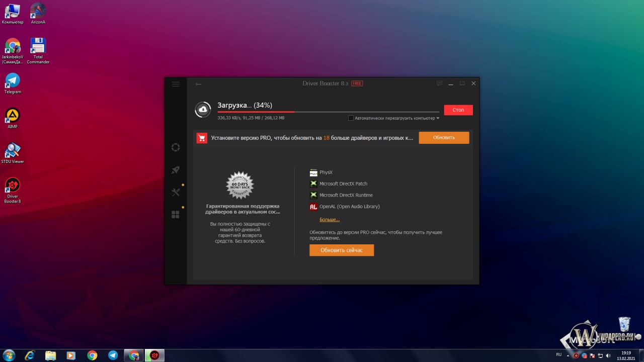Open the Больше... link
The width and height of the screenshot is (644, 362).
pos(330,219)
